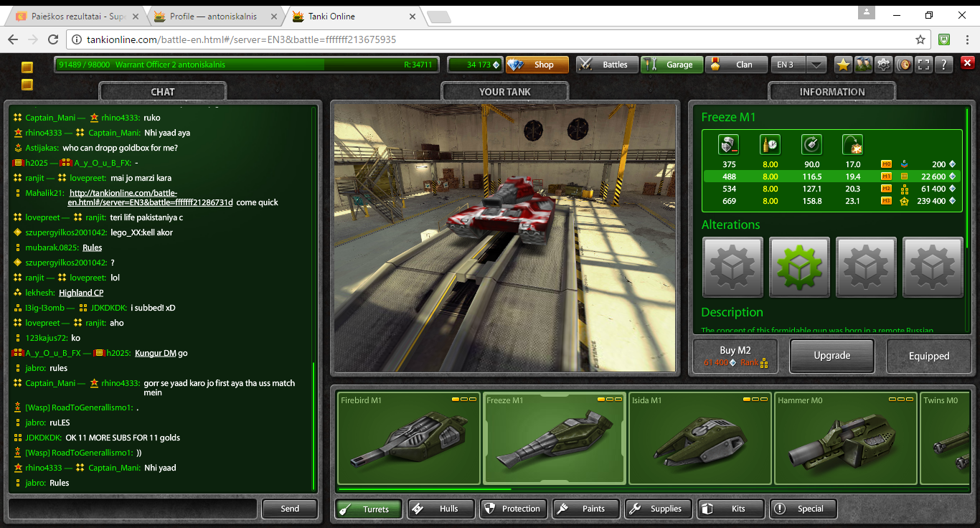This screenshot has height=528, width=980.
Task: Open the friends list soldiers icon
Action: [x=863, y=65]
